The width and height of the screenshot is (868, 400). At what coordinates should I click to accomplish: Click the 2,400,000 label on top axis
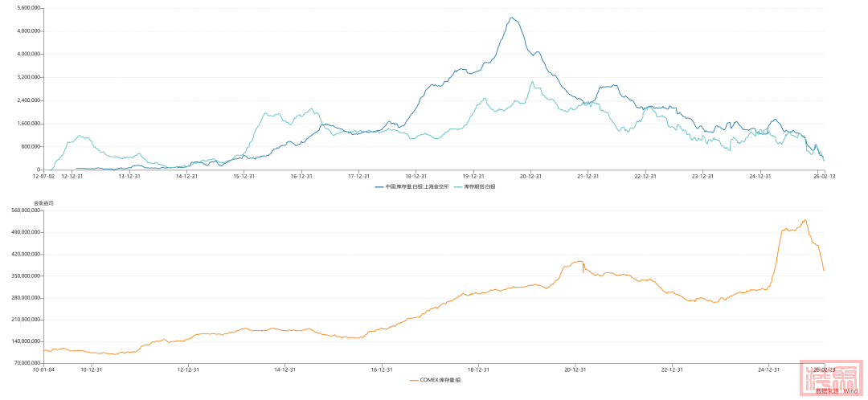29,100
